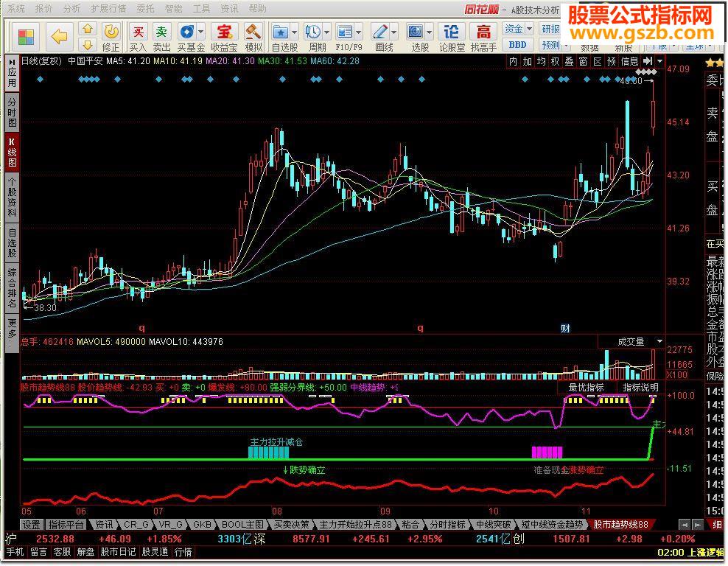Expand the 画线 dropdown arrow
Image resolution: width=728 pixels, height=566 pixels.
(x=393, y=32)
